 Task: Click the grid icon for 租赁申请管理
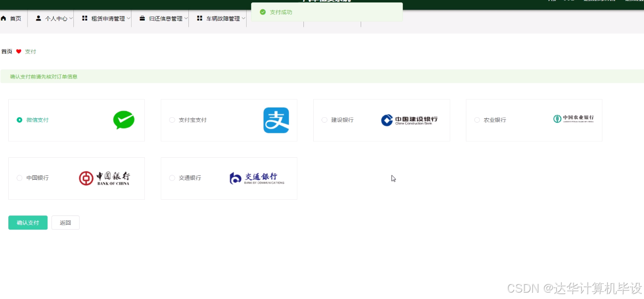click(x=85, y=18)
